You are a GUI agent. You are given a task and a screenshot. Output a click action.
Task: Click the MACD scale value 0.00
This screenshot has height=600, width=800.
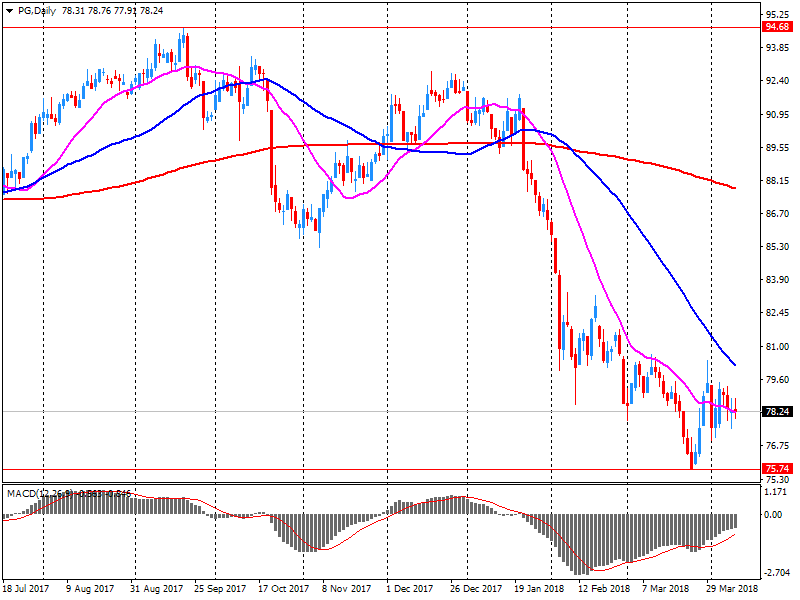coord(773,515)
